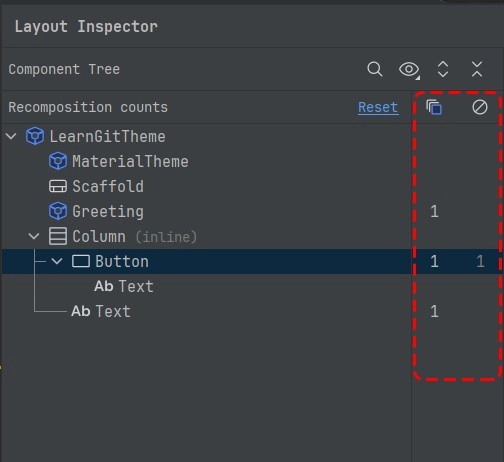
Task: Select the MaterialTheme composable icon
Action: coord(58,161)
